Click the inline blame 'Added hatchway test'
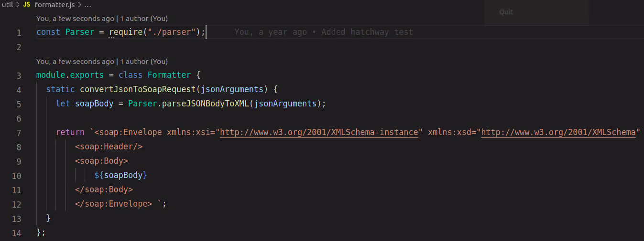 [367, 32]
